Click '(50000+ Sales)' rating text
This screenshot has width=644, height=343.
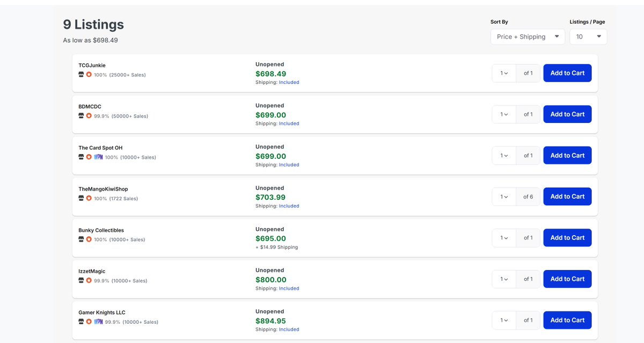tap(130, 116)
